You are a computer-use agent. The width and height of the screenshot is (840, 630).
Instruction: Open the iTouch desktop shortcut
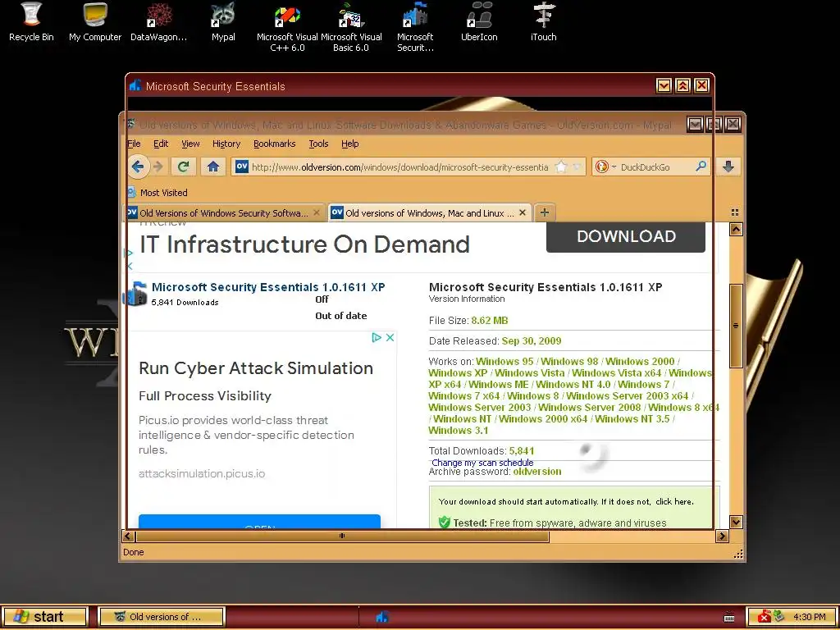coord(543,21)
